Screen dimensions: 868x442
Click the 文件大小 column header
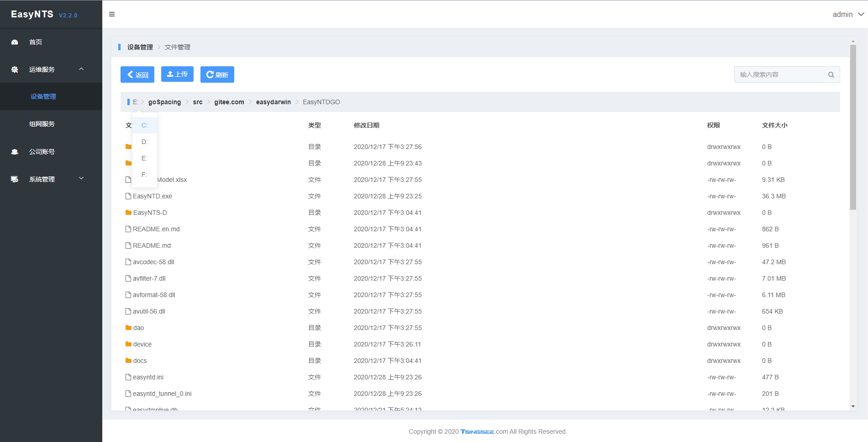[775, 125]
